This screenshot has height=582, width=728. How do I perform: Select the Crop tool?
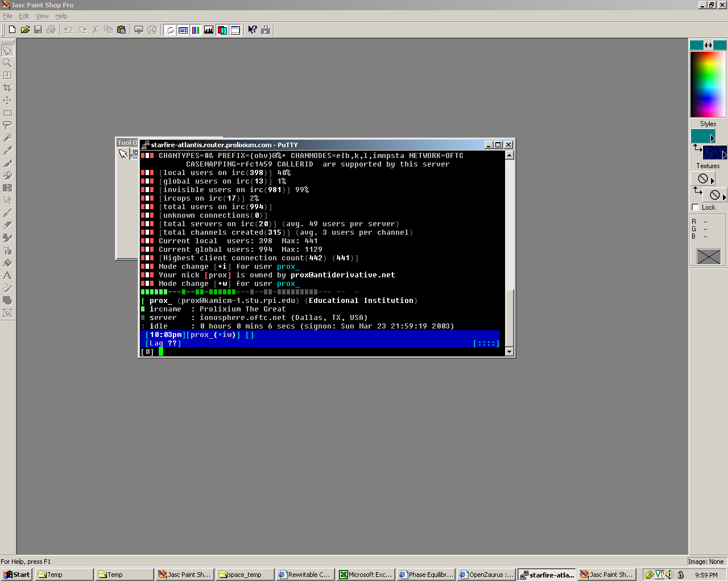coord(7,88)
